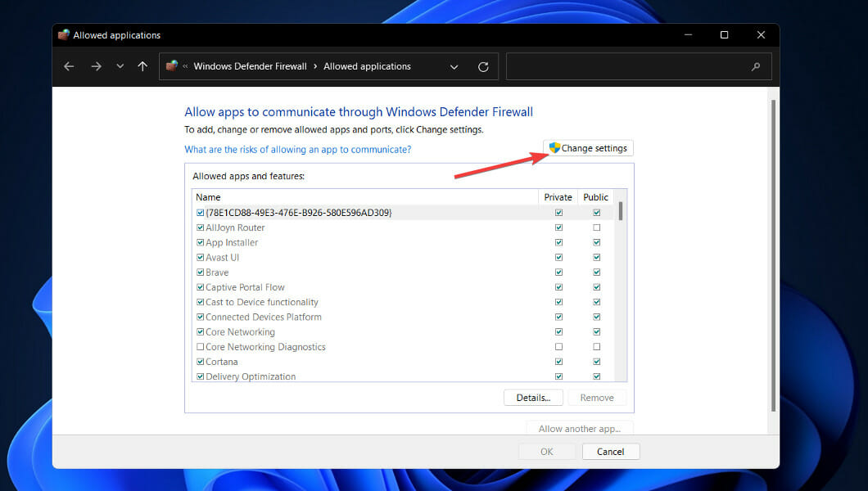Toggle Brave enabled checkbox
868x491 pixels.
(200, 272)
